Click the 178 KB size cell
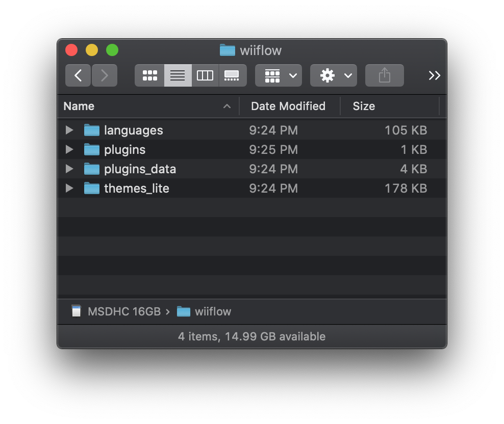The image size is (504, 424). 406,188
